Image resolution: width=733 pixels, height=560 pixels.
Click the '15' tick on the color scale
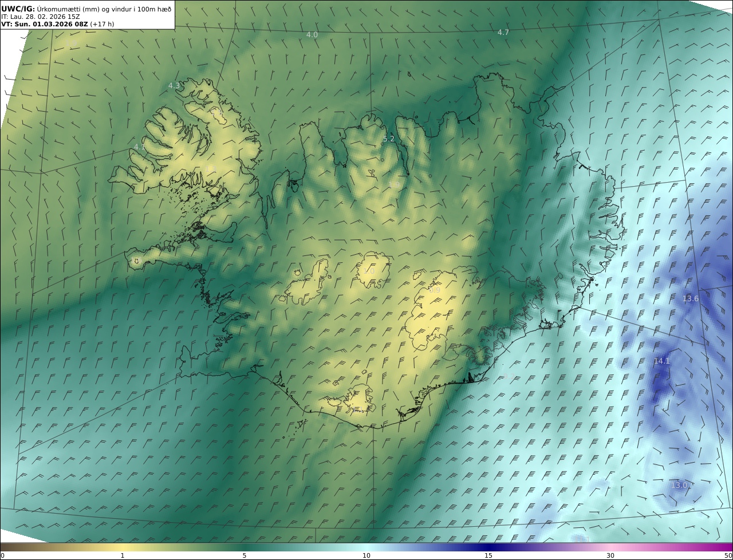[488, 555]
